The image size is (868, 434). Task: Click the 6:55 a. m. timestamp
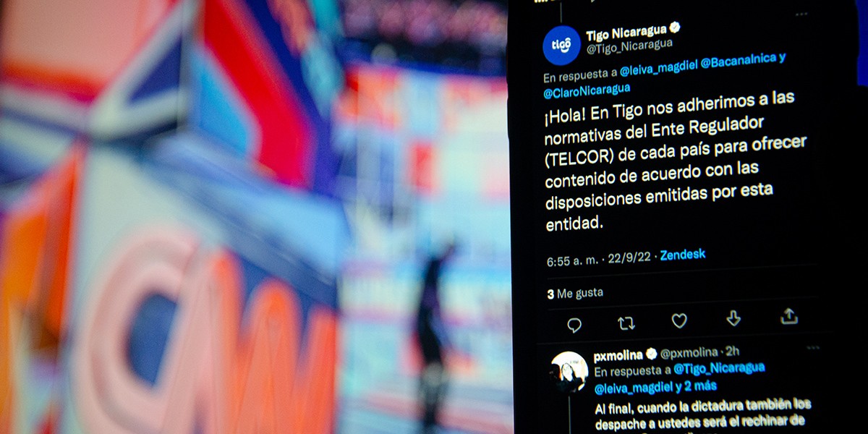click(572, 261)
